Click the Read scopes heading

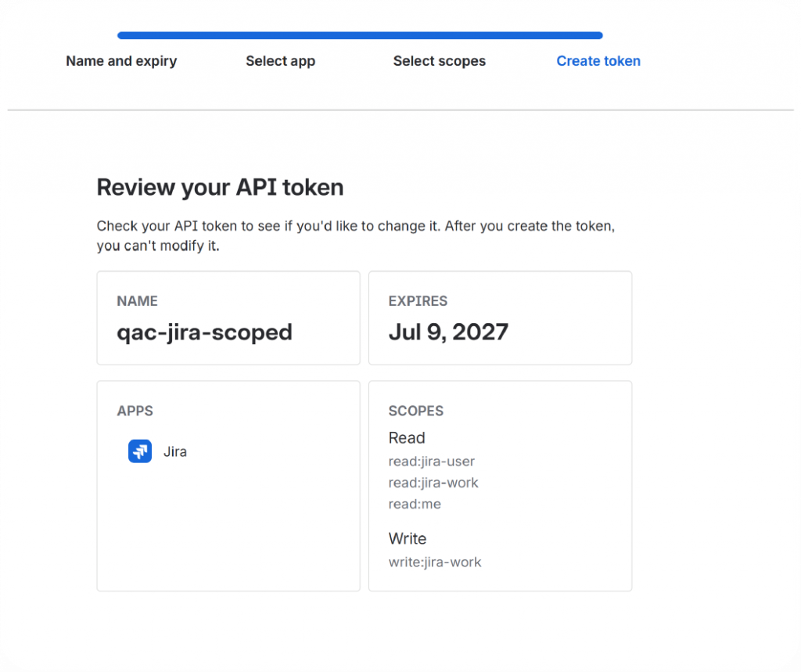tap(407, 438)
